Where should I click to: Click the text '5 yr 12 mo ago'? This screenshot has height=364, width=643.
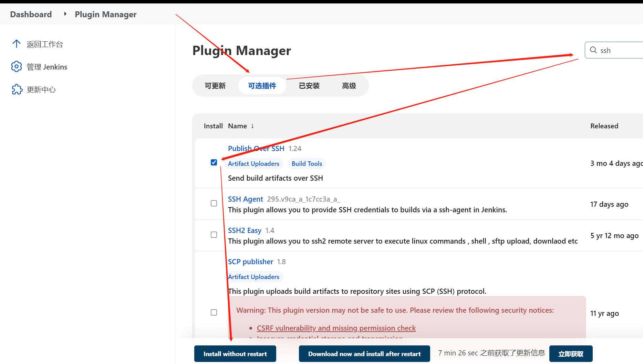click(x=614, y=235)
